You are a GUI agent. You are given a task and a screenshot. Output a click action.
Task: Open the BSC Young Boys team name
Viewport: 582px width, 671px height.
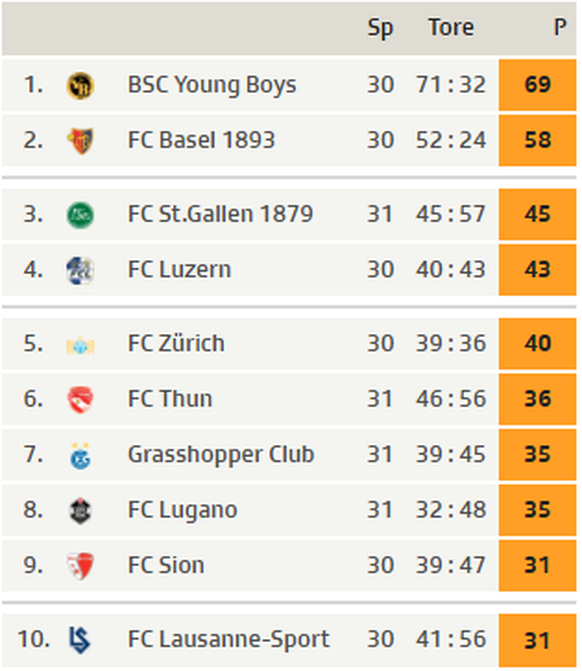(x=212, y=85)
